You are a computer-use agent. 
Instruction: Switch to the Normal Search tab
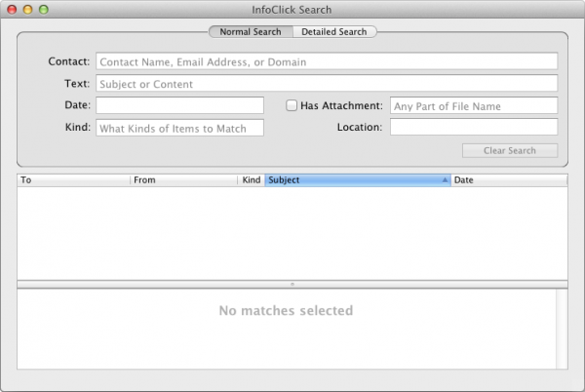coord(251,32)
